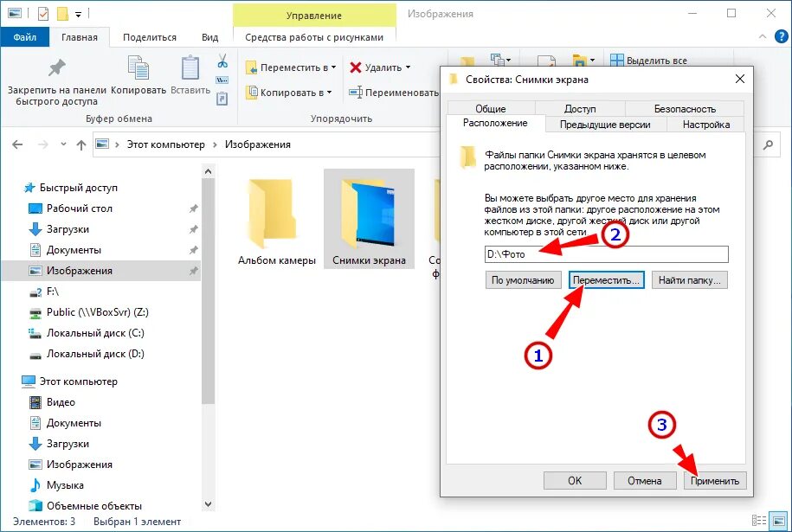Click the D:\Фото path input field
Viewport: 792px width, 532px height.
pyautogui.click(x=606, y=254)
